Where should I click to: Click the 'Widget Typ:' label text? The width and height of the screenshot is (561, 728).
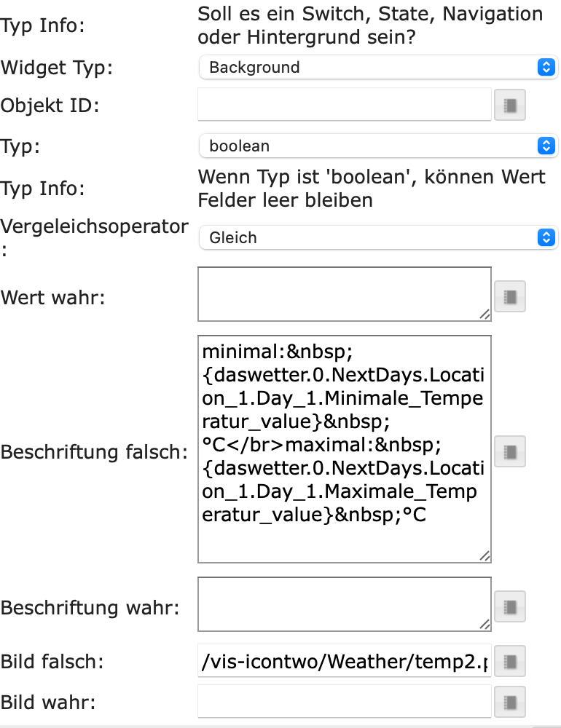(x=58, y=68)
